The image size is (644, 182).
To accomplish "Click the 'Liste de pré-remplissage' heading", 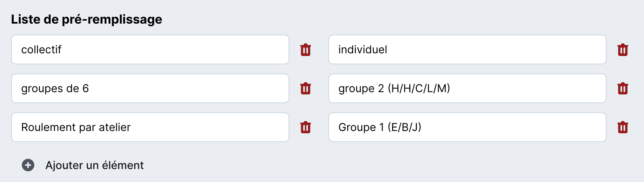I will click(87, 19).
